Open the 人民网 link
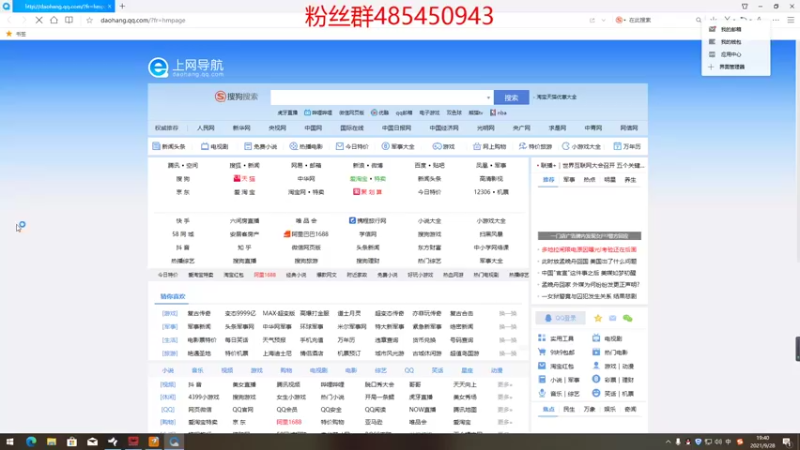This screenshot has width=800, height=450. [x=206, y=128]
